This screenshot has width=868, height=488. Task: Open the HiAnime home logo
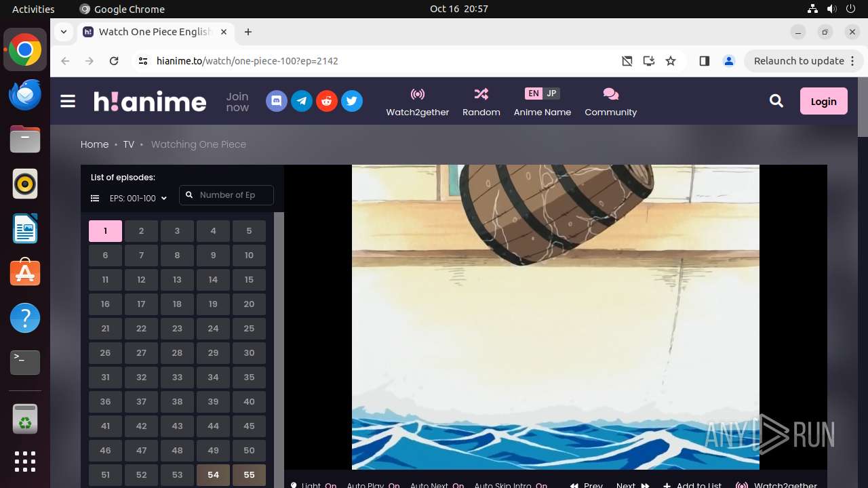pyautogui.click(x=150, y=101)
